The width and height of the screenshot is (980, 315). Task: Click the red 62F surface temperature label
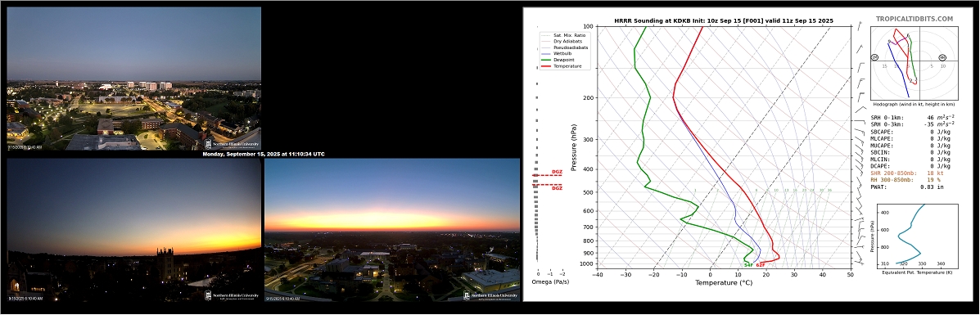[761, 265]
